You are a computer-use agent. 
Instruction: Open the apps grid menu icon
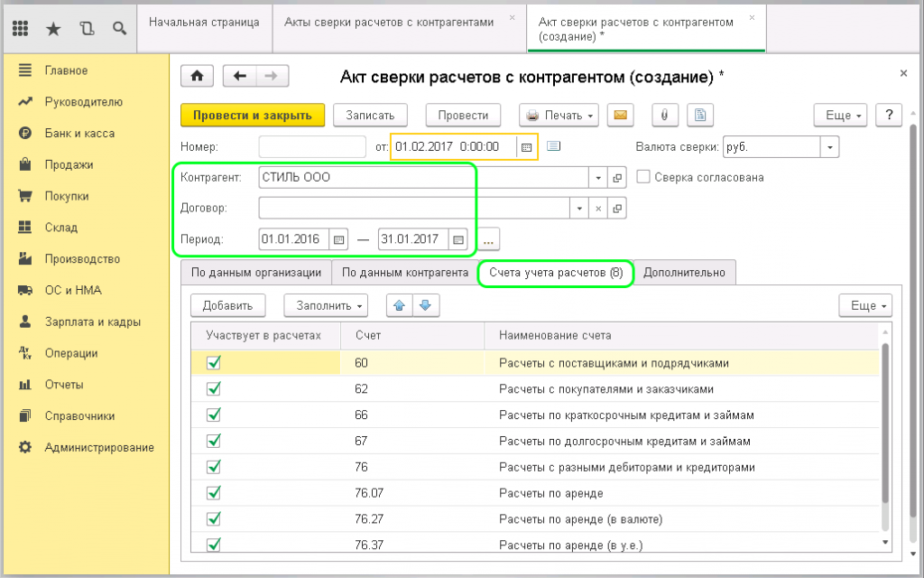tap(21, 28)
